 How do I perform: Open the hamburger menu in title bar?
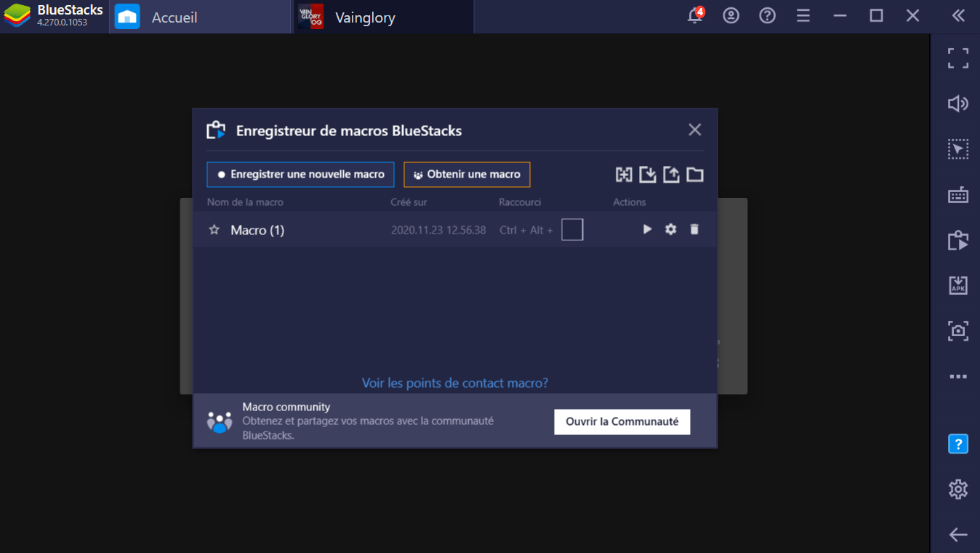click(x=803, y=15)
